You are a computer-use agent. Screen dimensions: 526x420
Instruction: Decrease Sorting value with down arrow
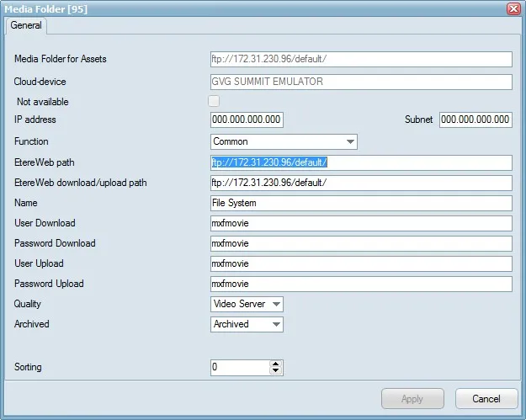tap(276, 371)
